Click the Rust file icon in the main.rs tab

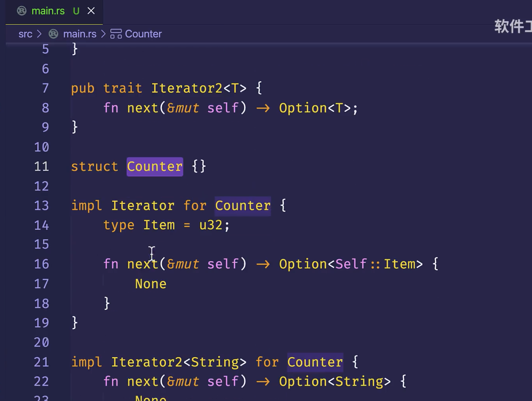(22, 11)
